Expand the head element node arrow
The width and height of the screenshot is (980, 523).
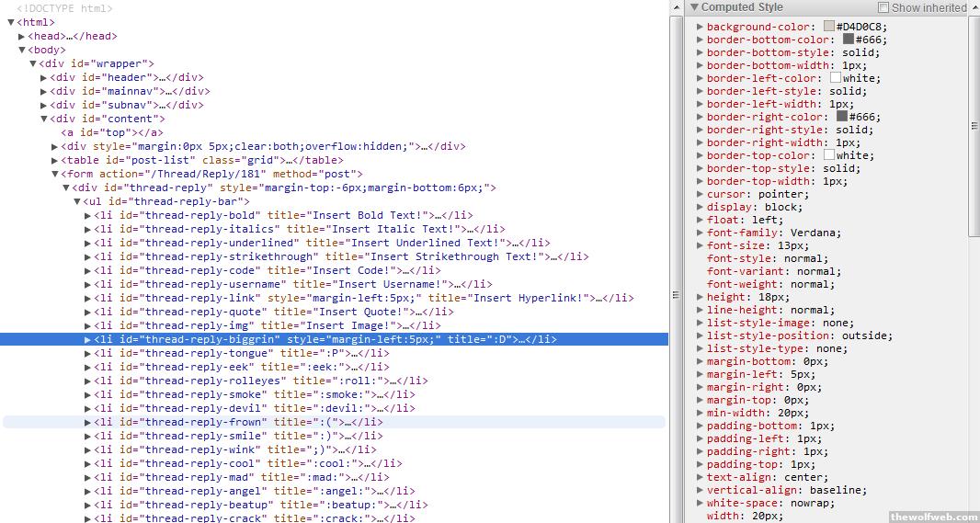pyautogui.click(x=22, y=37)
